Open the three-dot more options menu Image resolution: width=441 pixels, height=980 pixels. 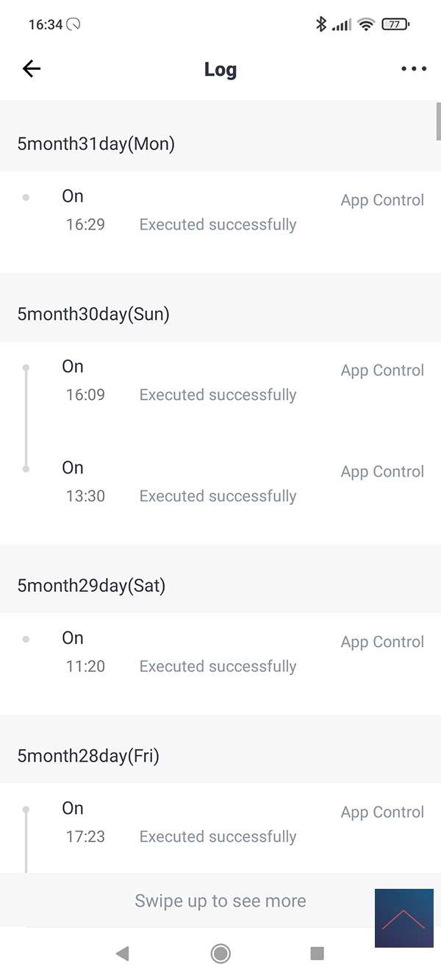(x=413, y=69)
